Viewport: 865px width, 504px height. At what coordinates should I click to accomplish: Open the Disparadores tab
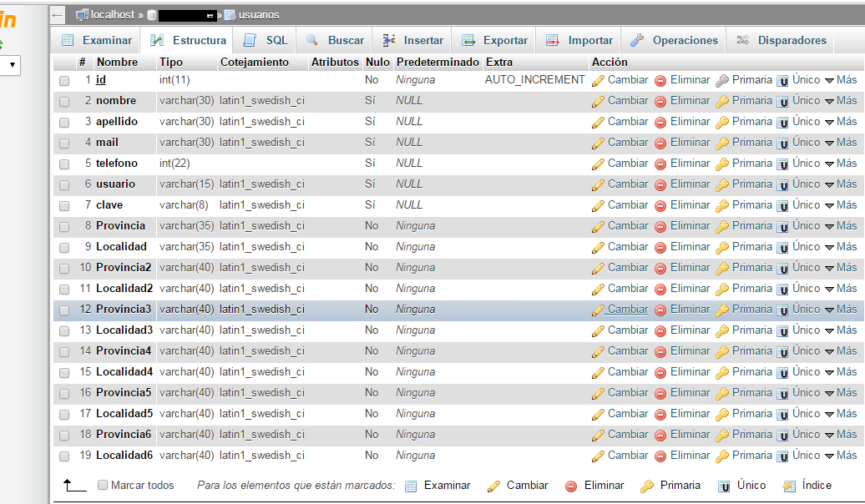click(782, 40)
